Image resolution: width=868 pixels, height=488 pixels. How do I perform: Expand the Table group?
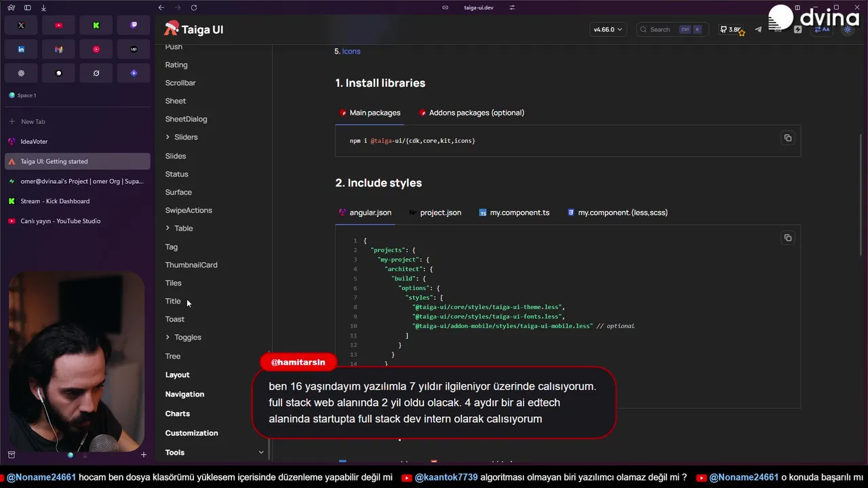pyautogui.click(x=179, y=228)
